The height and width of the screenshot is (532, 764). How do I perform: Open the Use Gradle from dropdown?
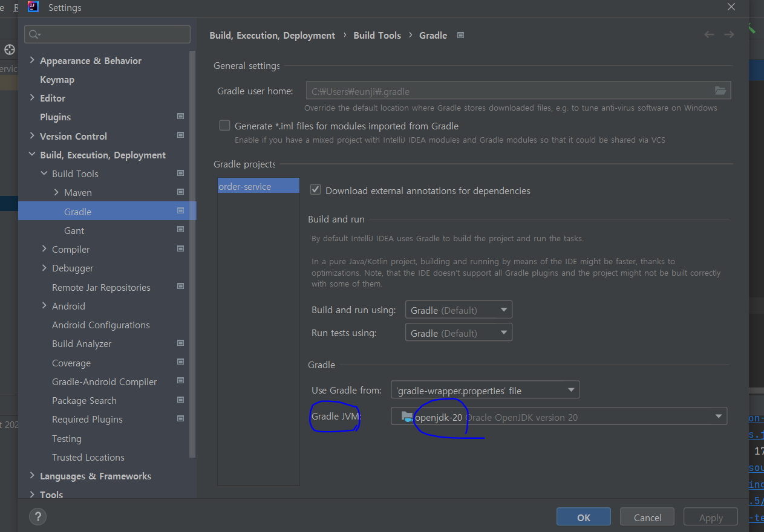[485, 390]
